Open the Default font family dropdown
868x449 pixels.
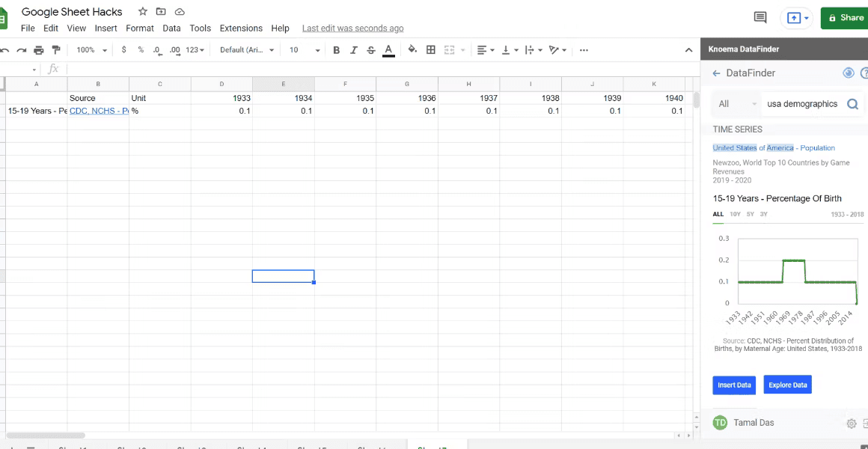pyautogui.click(x=247, y=50)
